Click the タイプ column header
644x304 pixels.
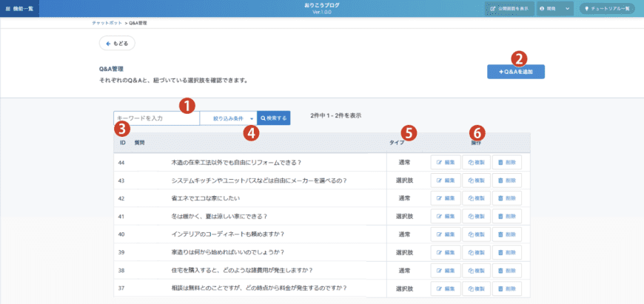pos(396,141)
